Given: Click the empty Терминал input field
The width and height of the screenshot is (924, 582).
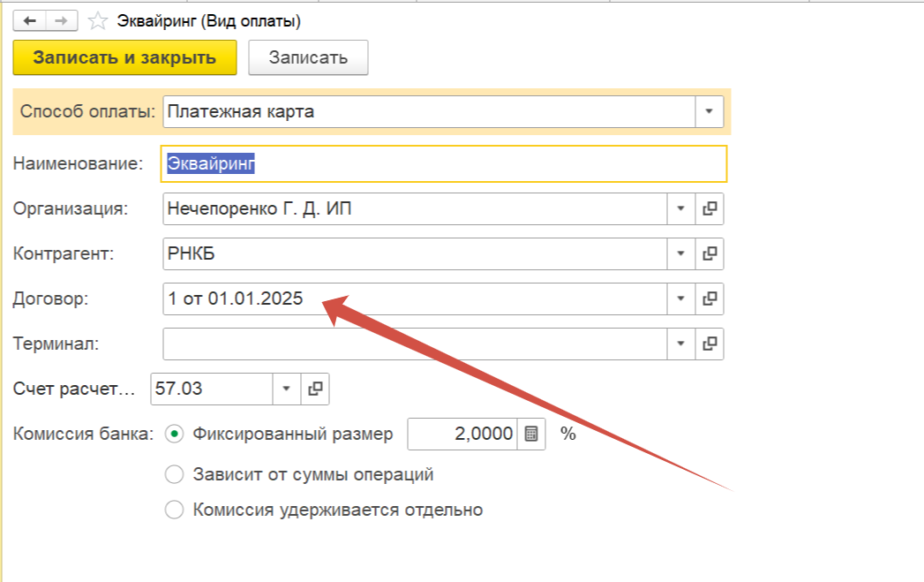Looking at the screenshot, I should (415, 344).
